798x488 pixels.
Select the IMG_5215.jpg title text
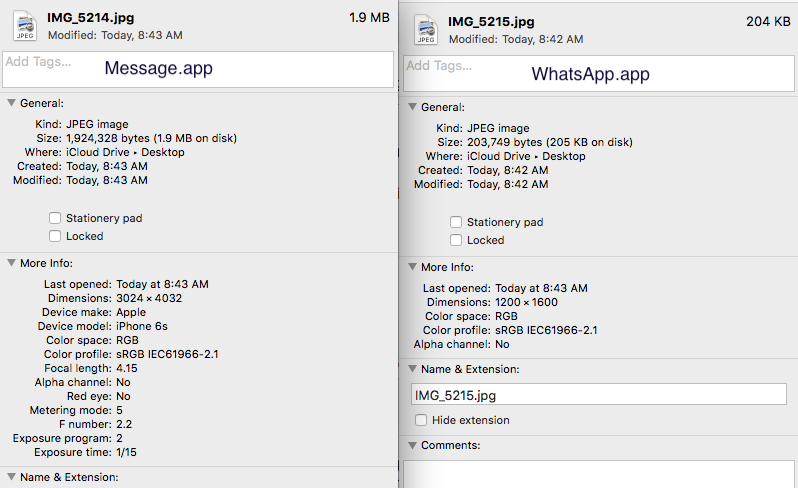pyautogui.click(x=491, y=22)
